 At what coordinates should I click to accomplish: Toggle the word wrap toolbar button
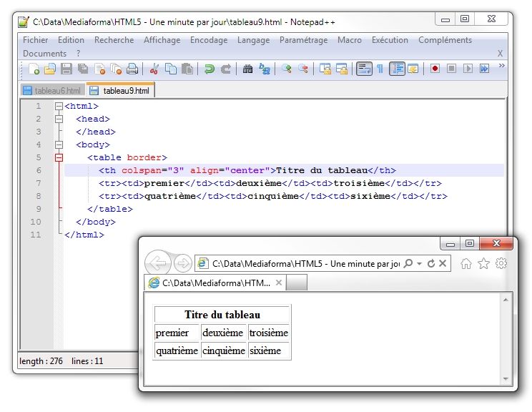click(364, 69)
